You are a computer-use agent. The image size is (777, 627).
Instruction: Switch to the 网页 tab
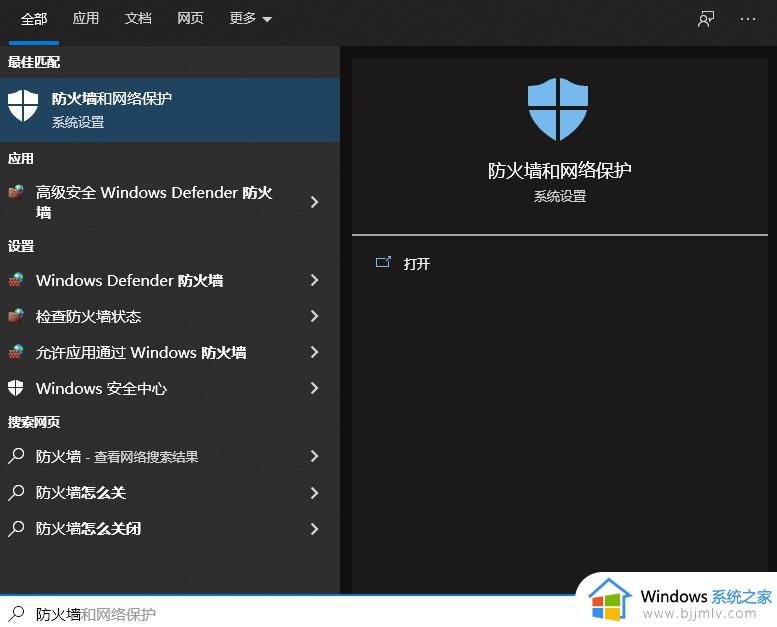pos(190,18)
